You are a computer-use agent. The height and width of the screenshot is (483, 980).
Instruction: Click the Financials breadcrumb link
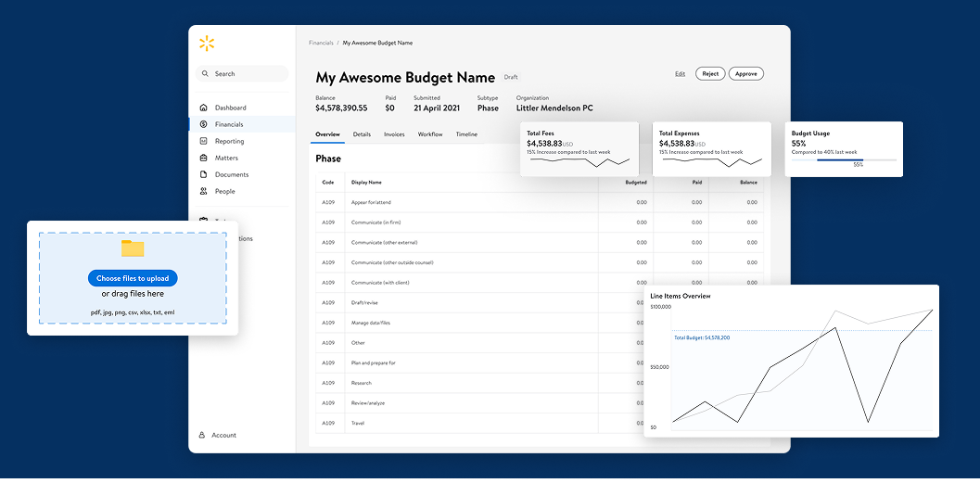pos(321,43)
